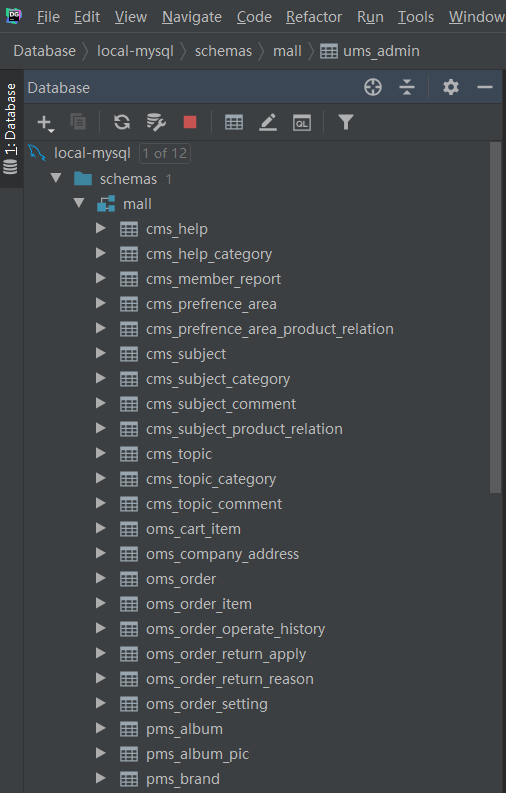Click the vertical scrollbar of the tree

click(x=495, y=318)
